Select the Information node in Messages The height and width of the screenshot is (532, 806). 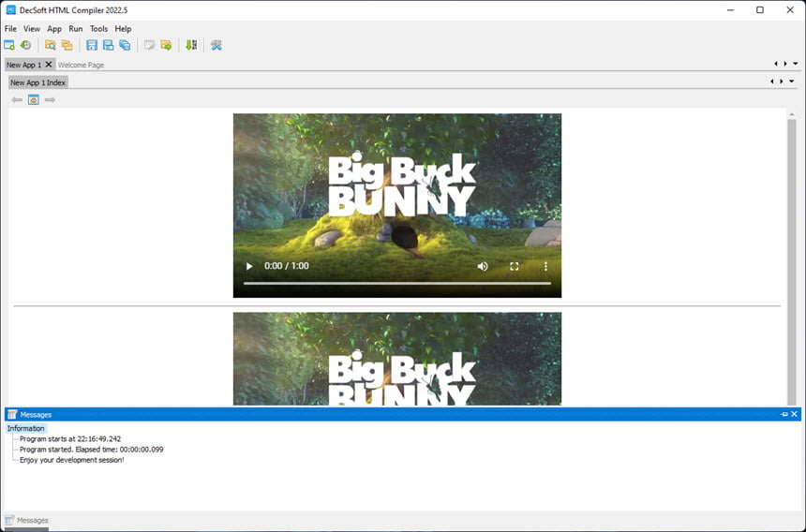coord(25,428)
